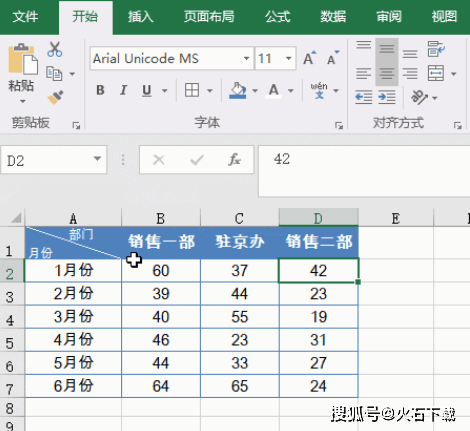Select column B header

pyautogui.click(x=161, y=219)
